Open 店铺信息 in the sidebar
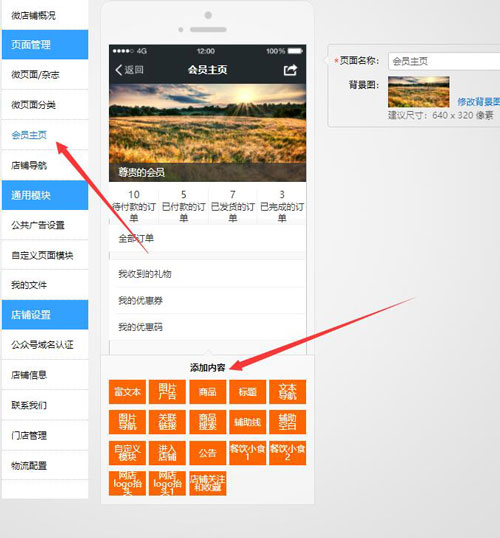500x538 pixels. (45, 375)
